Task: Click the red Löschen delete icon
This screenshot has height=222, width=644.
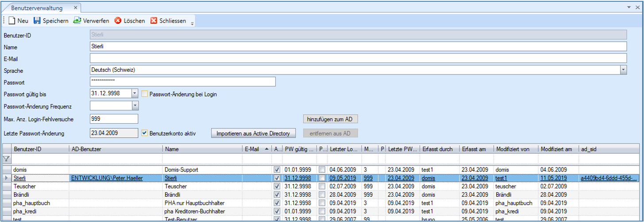Action: (x=118, y=21)
